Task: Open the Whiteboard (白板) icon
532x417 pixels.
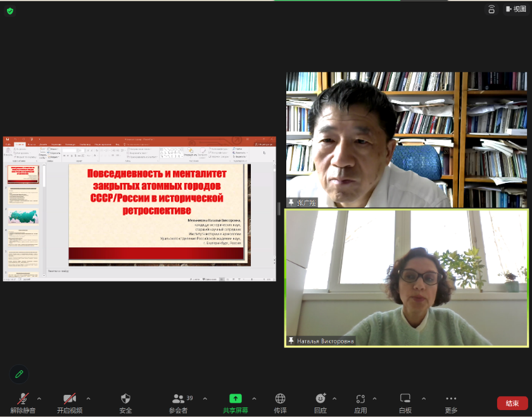Action: tap(405, 402)
